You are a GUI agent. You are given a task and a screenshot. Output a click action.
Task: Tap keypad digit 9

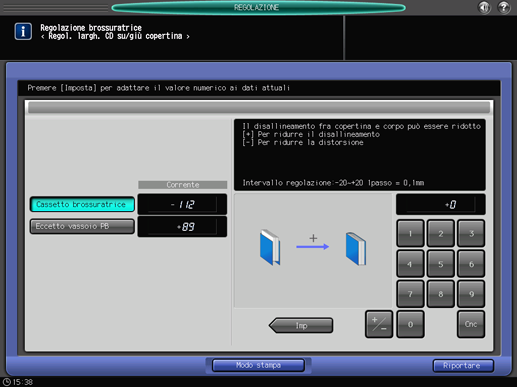(471, 294)
